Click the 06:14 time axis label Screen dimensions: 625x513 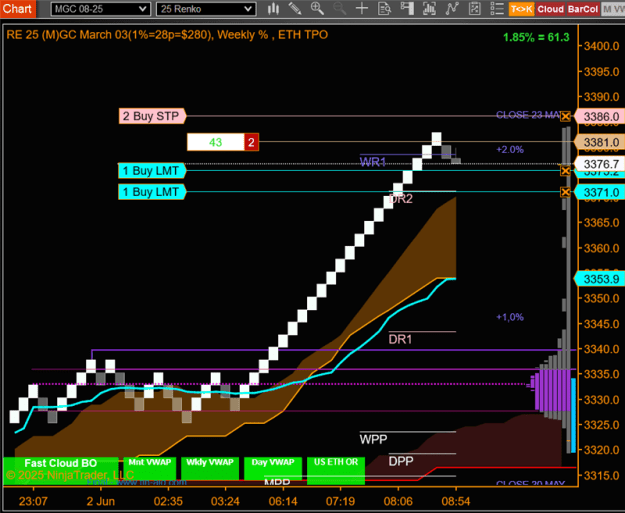(x=283, y=501)
